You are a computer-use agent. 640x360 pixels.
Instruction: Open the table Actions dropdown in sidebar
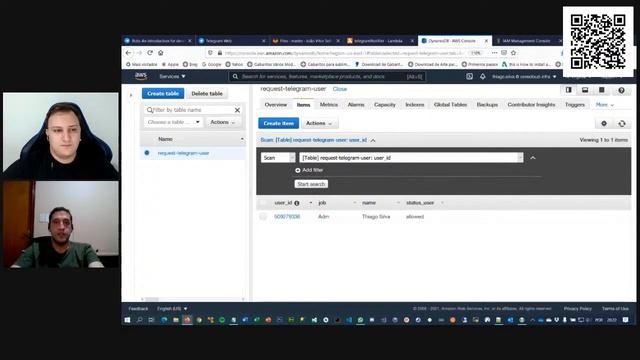point(223,122)
